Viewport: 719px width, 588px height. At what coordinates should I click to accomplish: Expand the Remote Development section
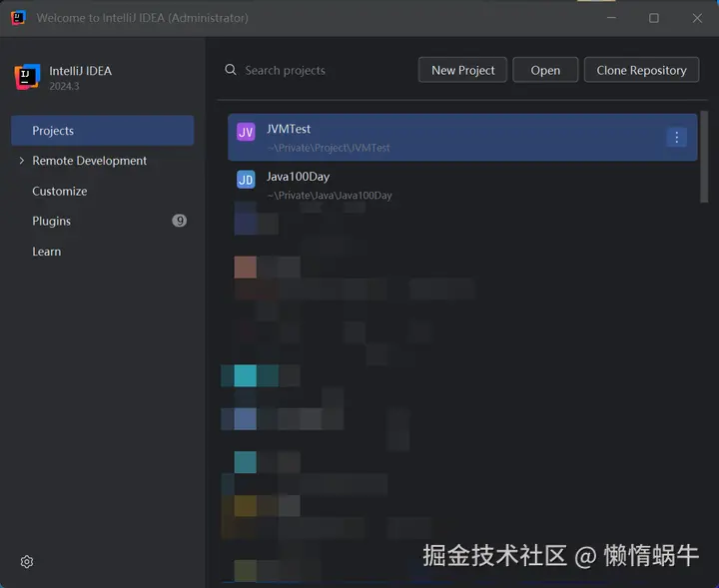tap(22, 161)
